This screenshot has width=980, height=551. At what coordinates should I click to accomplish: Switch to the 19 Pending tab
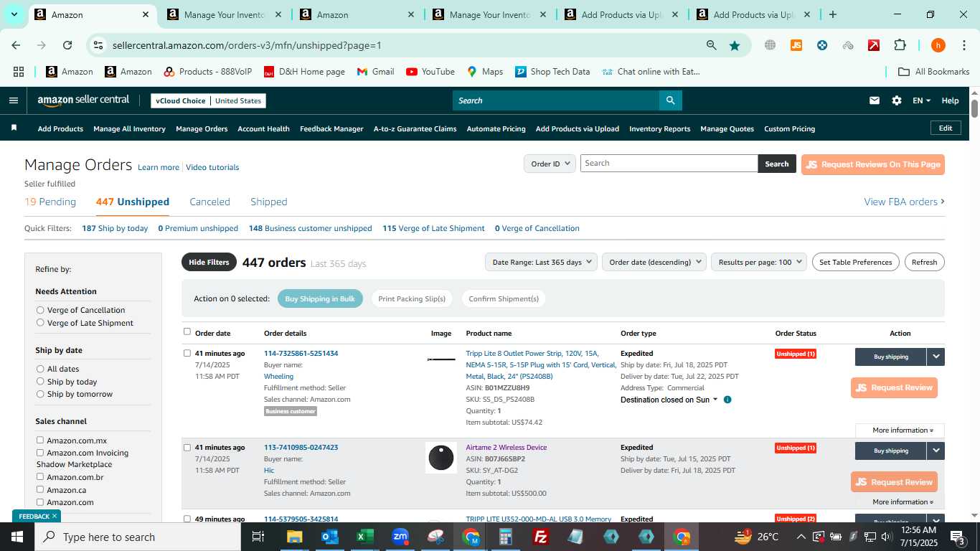pos(50,202)
